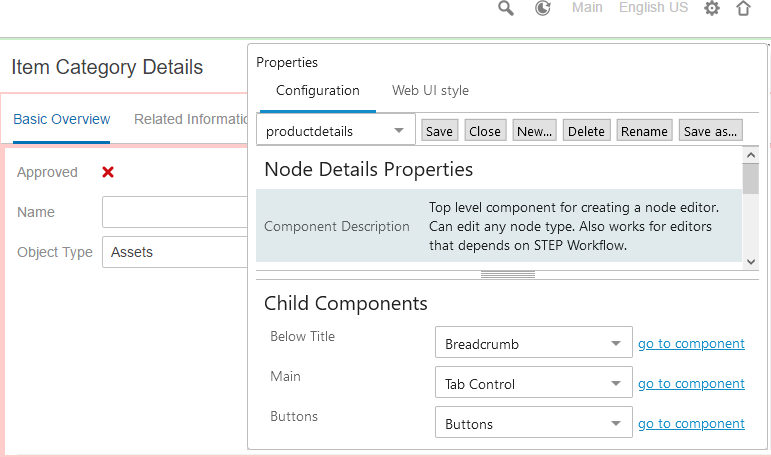Image resolution: width=771 pixels, height=457 pixels.
Task: Follow go to component link for Breadcrumb
Action: coord(691,344)
